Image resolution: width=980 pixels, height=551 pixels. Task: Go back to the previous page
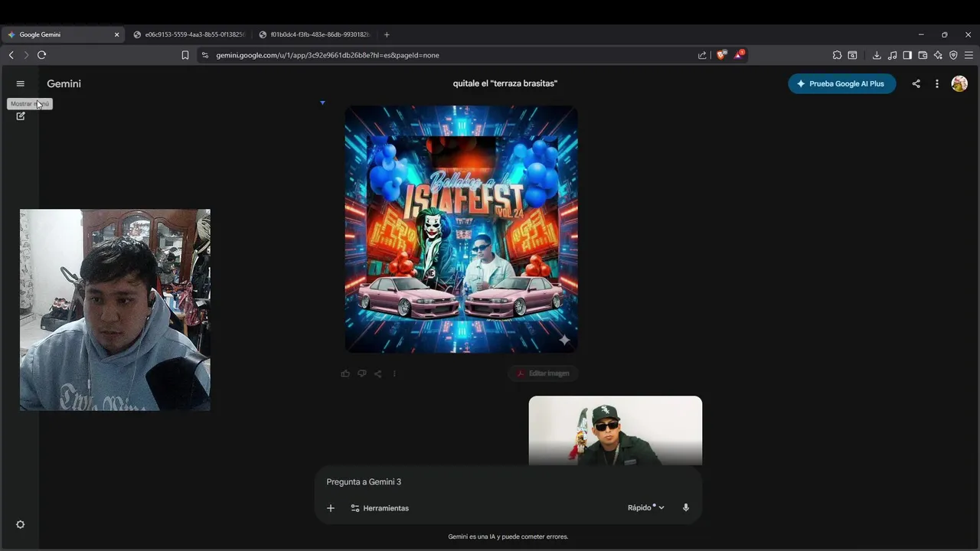click(x=11, y=55)
